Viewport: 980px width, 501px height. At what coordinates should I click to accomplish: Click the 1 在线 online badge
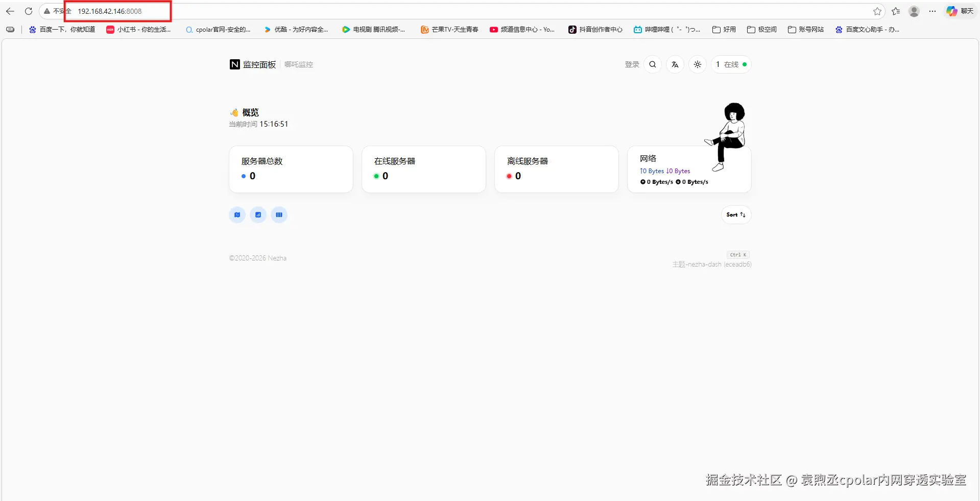[731, 64]
